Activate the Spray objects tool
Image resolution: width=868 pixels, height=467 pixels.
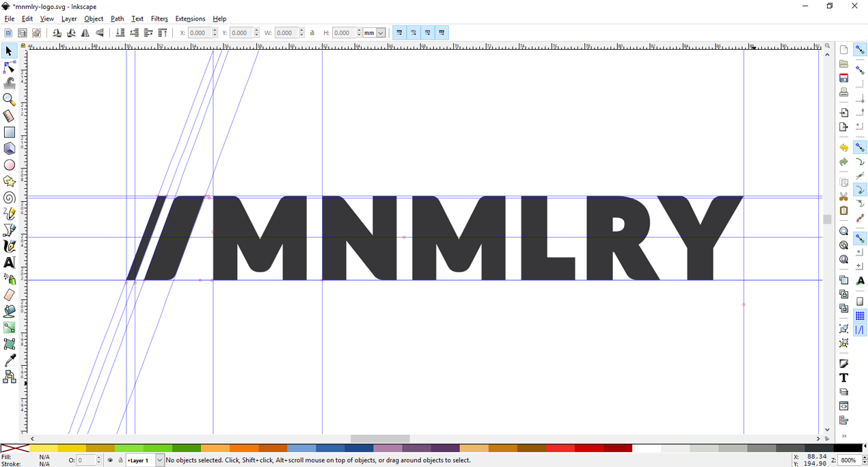tap(9, 280)
